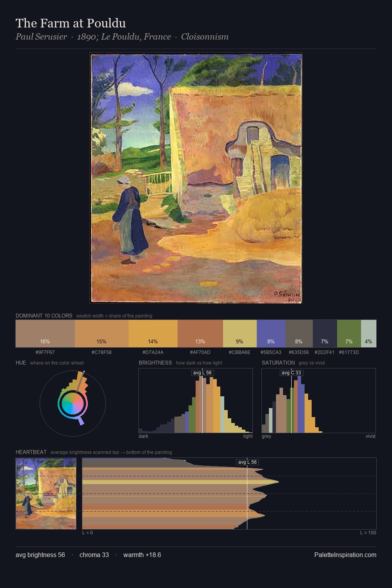Open the large painting image
Viewport: 392px width, 588px height.
(196, 178)
